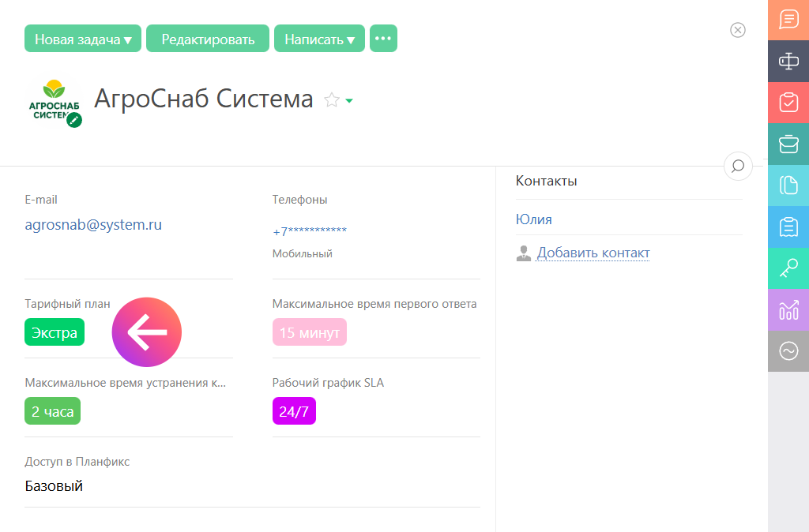Click the green Экстра tariff plan tag
Screen dimensions: 809x532
[x=55, y=333]
